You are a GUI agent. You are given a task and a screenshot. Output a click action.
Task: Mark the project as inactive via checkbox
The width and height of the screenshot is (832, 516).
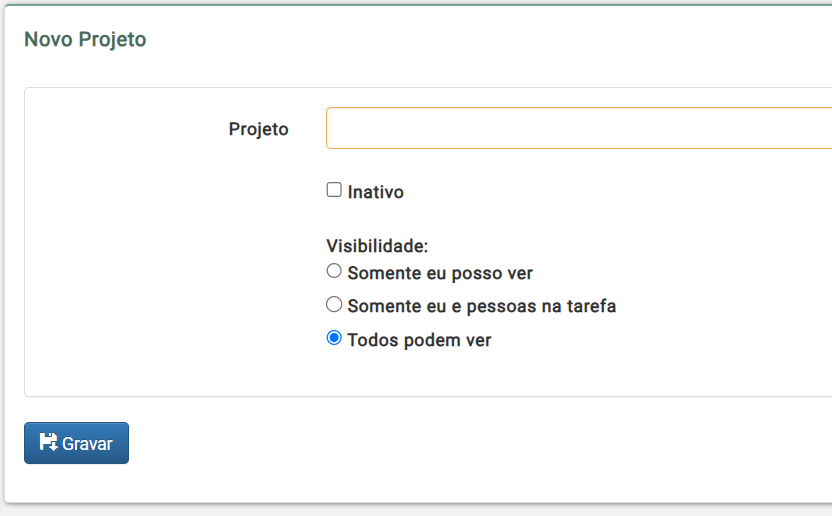(334, 190)
